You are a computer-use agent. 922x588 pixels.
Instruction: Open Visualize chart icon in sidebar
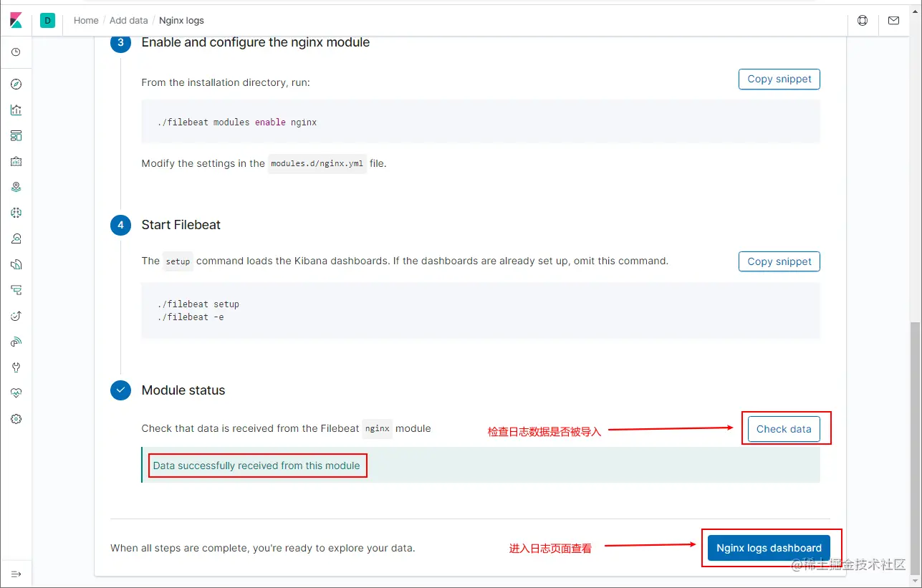(16, 110)
